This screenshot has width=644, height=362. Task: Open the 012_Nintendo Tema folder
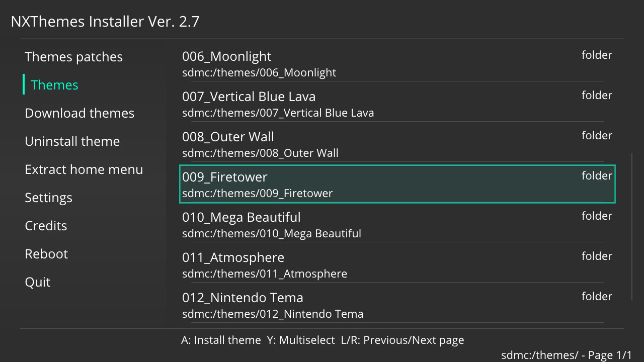coord(397,305)
